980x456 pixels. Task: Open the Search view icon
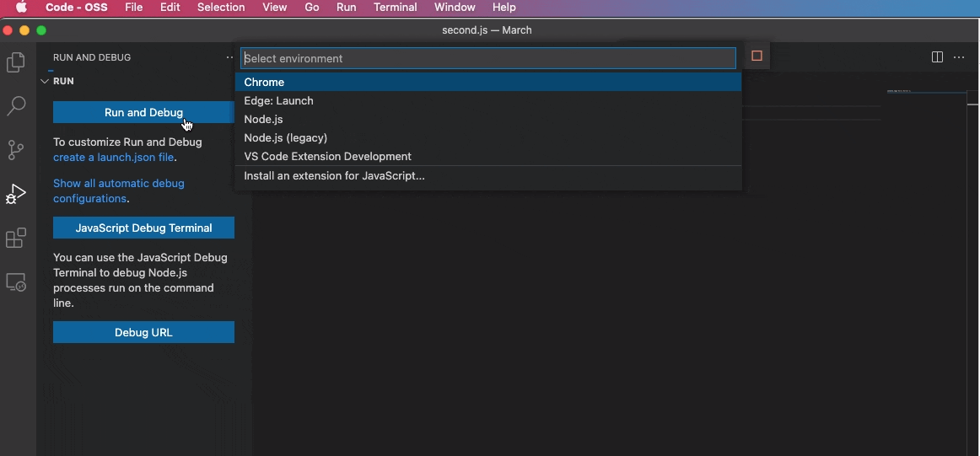pos(16,106)
